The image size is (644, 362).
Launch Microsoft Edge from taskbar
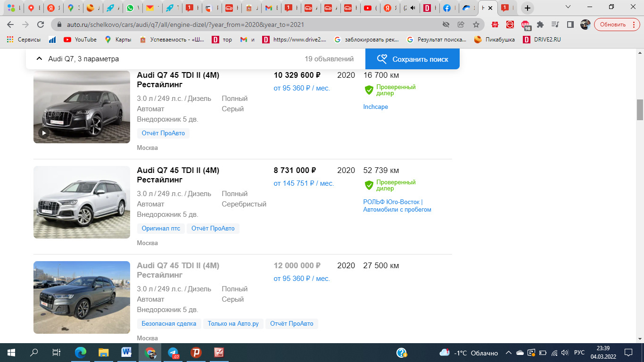81,353
